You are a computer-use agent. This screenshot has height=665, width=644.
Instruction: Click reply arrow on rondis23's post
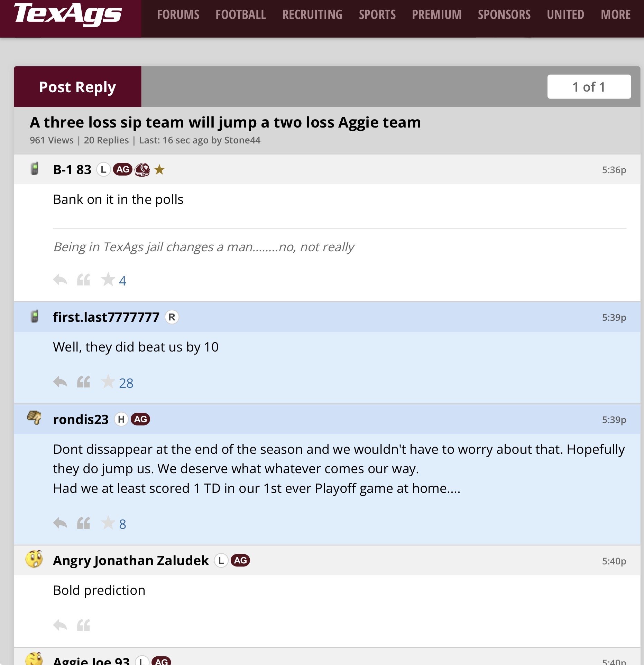[60, 523]
